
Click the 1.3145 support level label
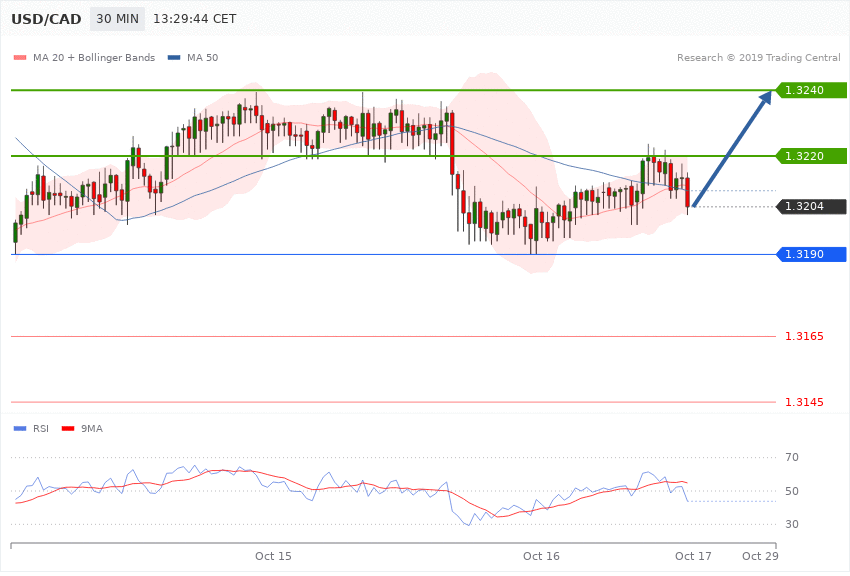pyautogui.click(x=804, y=402)
